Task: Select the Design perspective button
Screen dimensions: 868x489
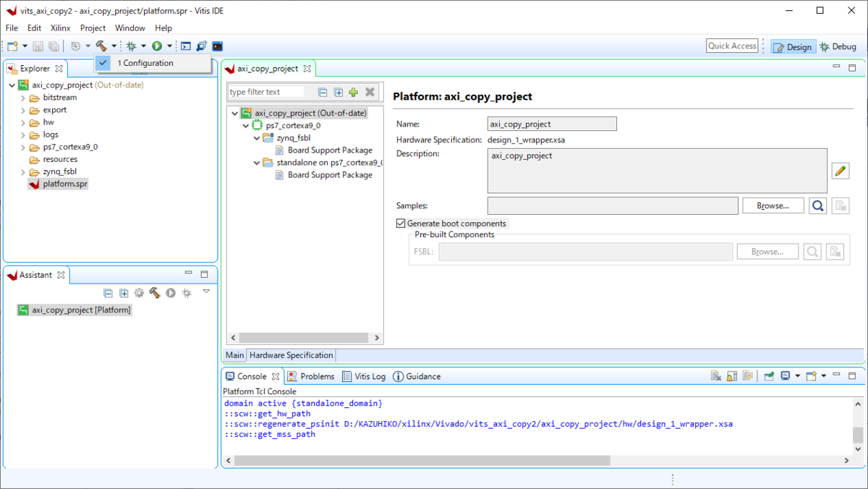Action: (x=793, y=46)
